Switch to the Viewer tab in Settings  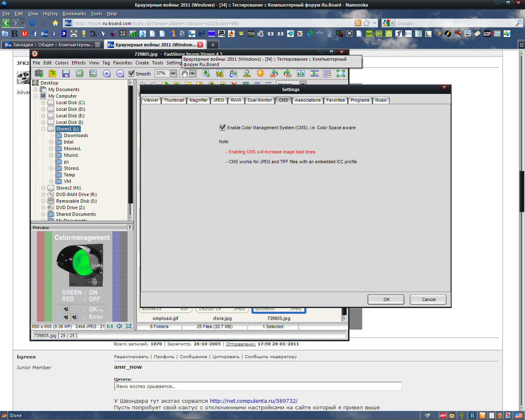pos(151,100)
